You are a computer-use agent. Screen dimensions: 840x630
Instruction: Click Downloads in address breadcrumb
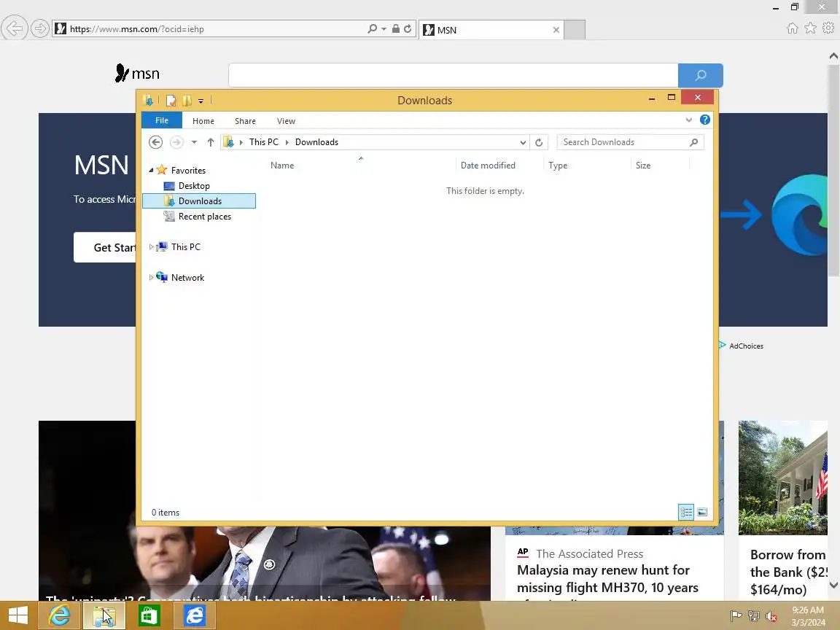click(316, 142)
